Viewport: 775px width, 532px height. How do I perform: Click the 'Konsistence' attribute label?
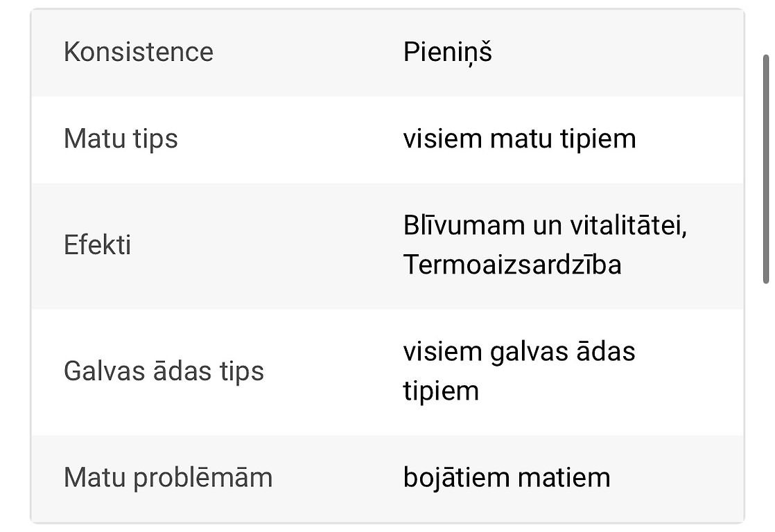pos(138,53)
